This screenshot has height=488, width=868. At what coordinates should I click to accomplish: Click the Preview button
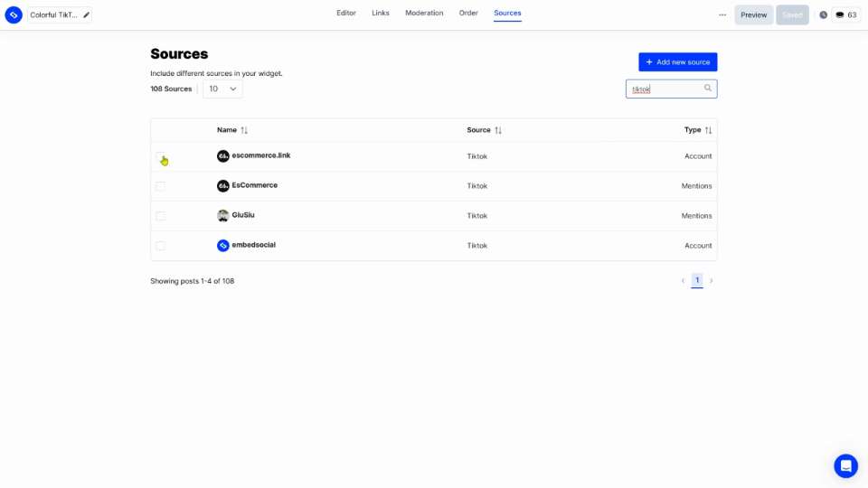coord(753,15)
